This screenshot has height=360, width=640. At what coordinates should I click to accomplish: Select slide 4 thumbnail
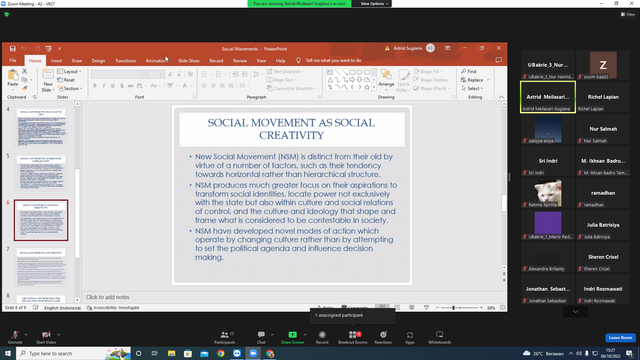point(41,127)
